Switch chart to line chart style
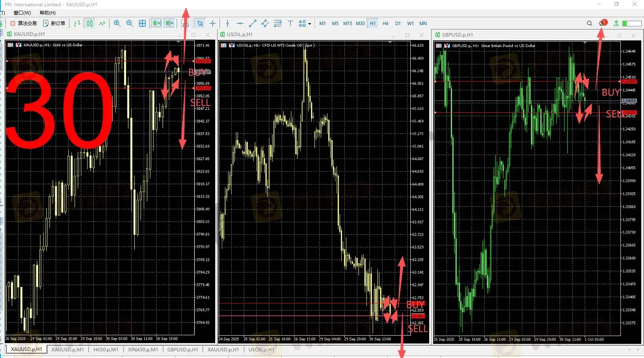This screenshot has height=358, width=644. (x=102, y=24)
